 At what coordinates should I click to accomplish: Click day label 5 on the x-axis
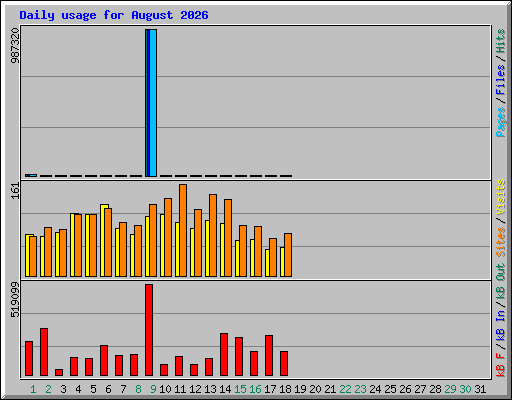pos(93,389)
